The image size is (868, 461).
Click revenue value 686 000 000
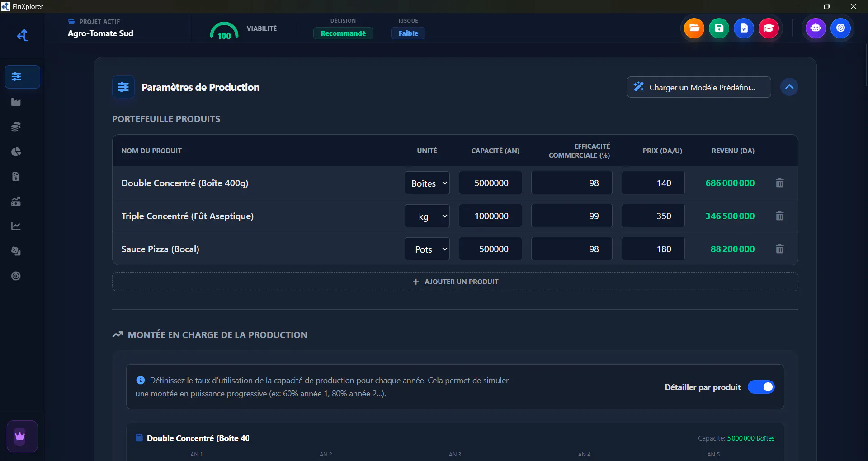[730, 183]
